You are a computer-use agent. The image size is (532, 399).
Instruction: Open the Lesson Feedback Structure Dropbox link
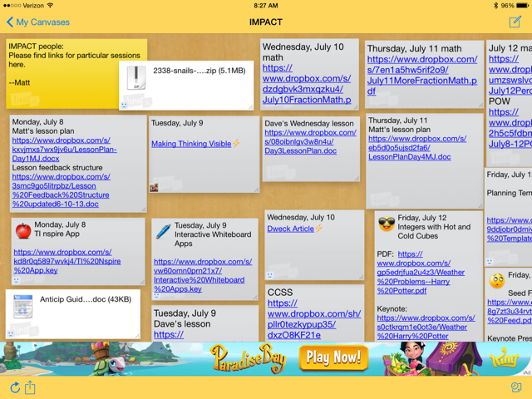(x=61, y=190)
